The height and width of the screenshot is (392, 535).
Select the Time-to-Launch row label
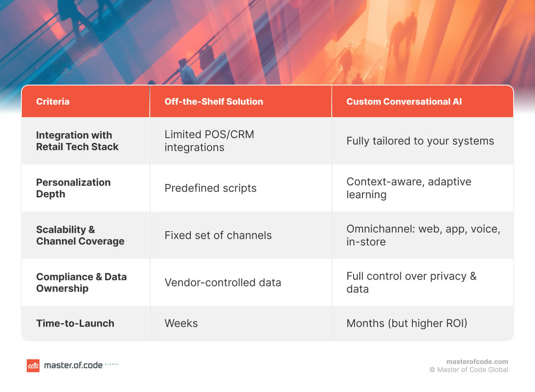click(x=75, y=323)
